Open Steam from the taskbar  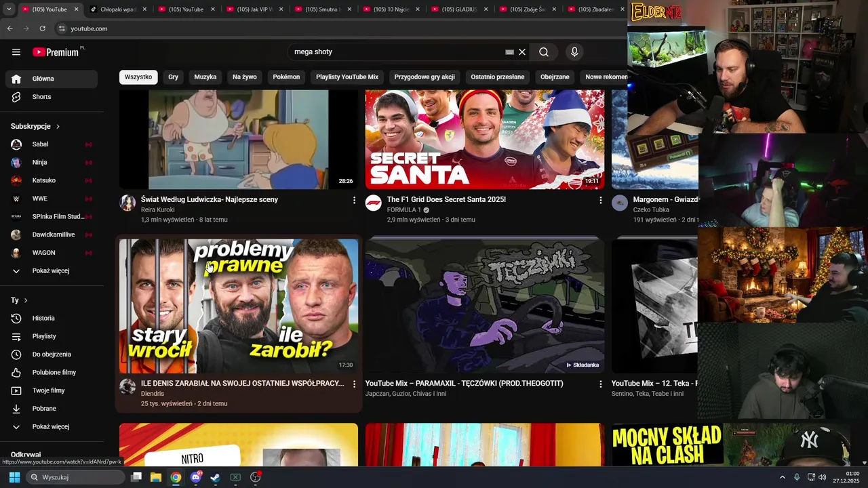click(215, 477)
